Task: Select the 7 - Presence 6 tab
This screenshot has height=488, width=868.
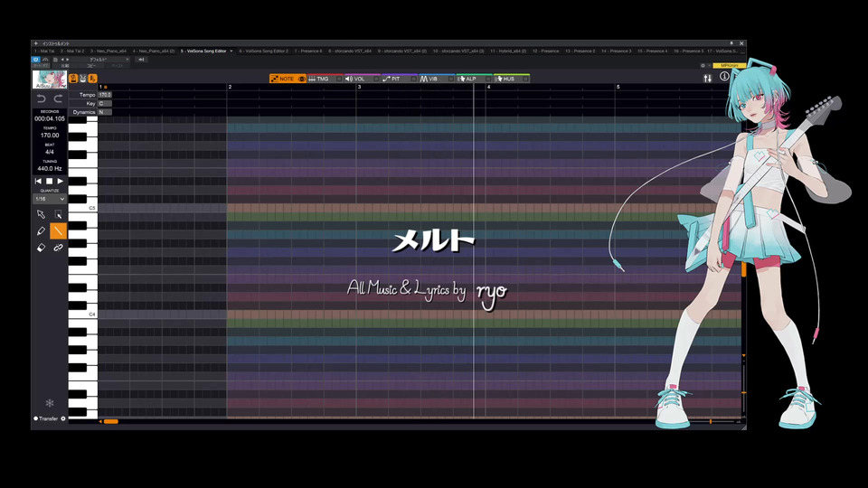Action: click(308, 51)
